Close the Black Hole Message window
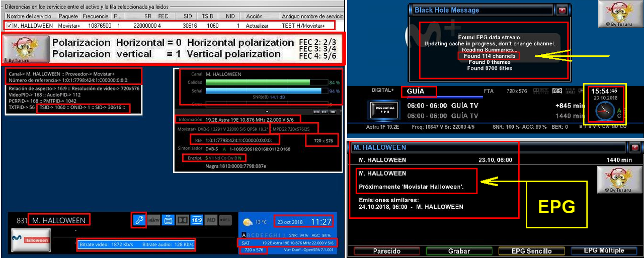 click(562, 10)
